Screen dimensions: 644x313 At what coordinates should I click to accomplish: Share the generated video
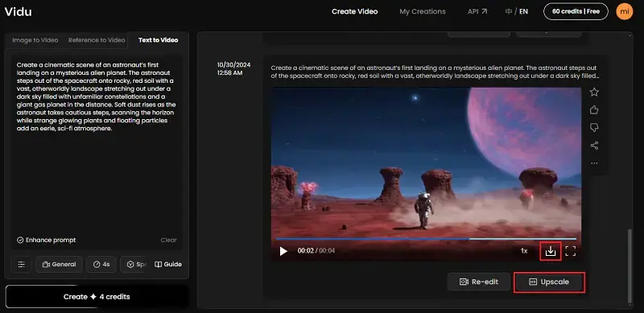pos(594,146)
